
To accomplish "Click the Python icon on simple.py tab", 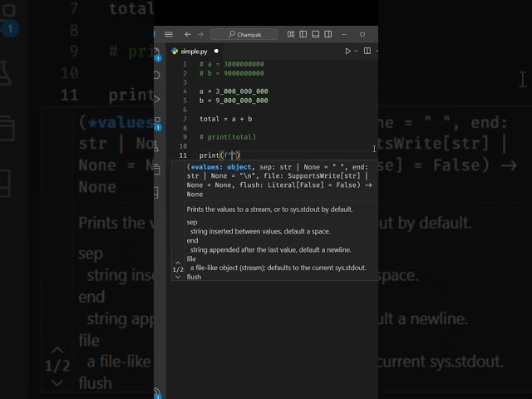I will click(175, 52).
